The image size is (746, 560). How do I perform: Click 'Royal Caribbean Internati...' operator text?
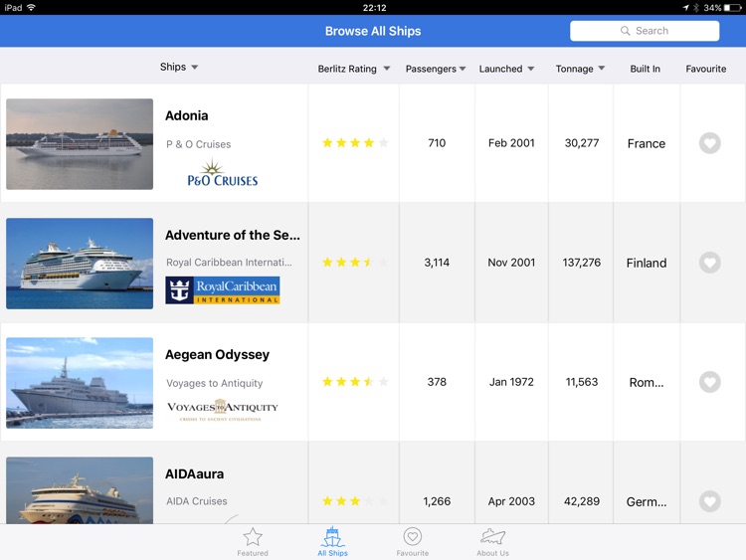229,263
